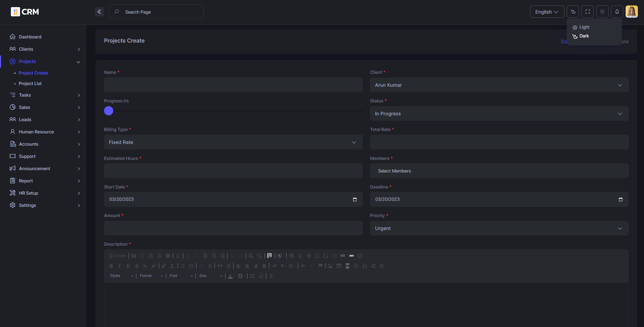Screen dimensions: 644x327
Task: Open the Dashboard sidebar link
Action: click(30, 37)
